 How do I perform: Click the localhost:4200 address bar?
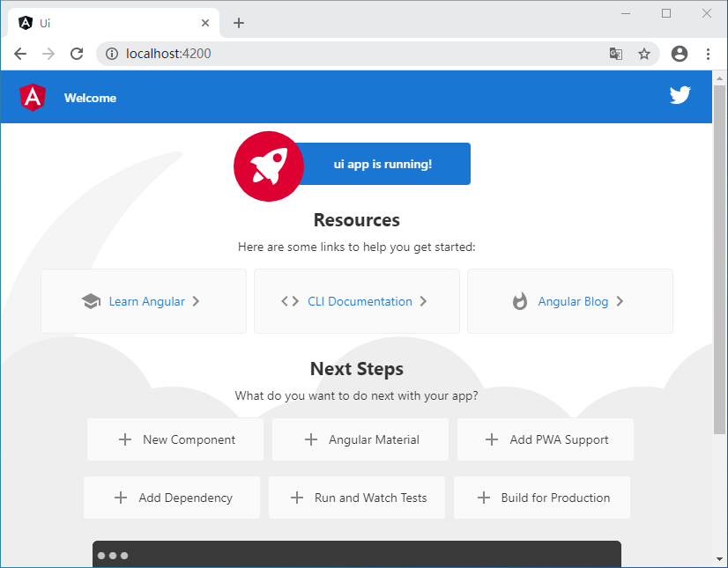point(353,54)
